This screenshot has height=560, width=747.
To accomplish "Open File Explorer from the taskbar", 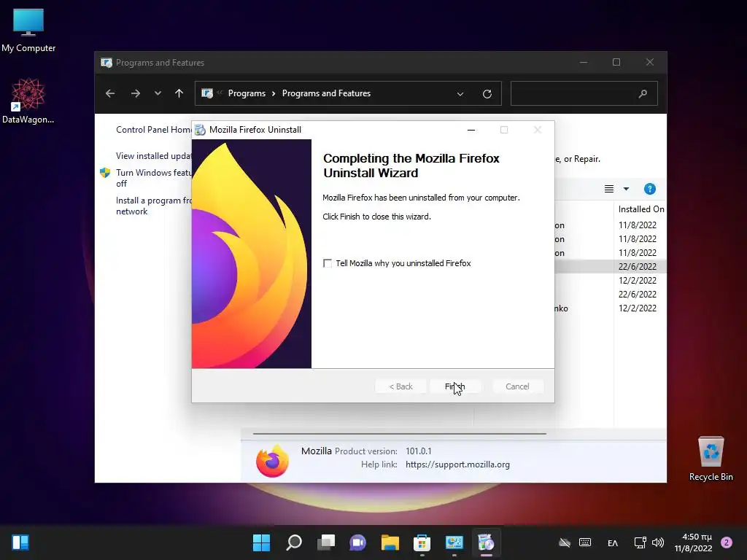I will 390,542.
